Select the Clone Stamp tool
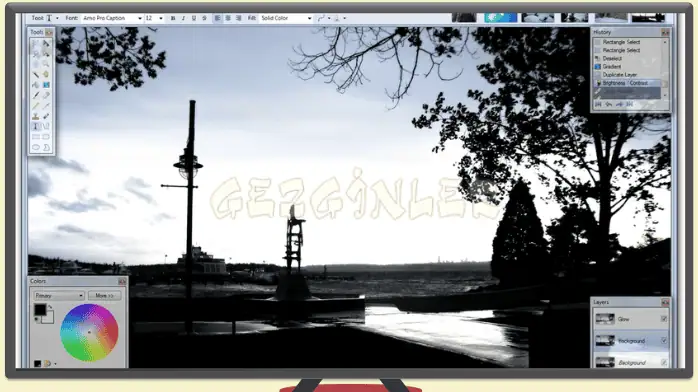This screenshot has width=698, height=392. coord(36,116)
